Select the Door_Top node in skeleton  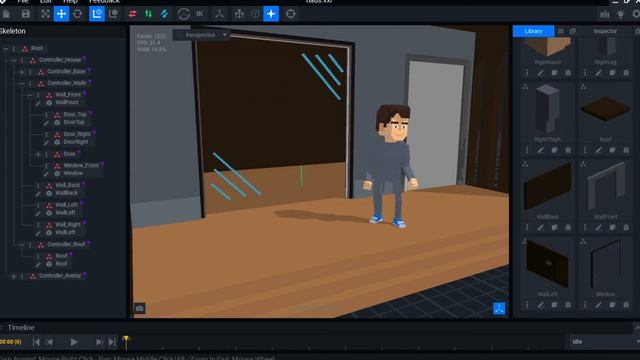pyautogui.click(x=75, y=114)
